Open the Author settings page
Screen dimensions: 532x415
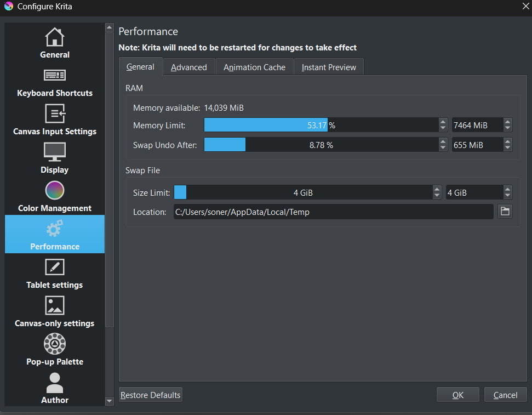(x=55, y=388)
